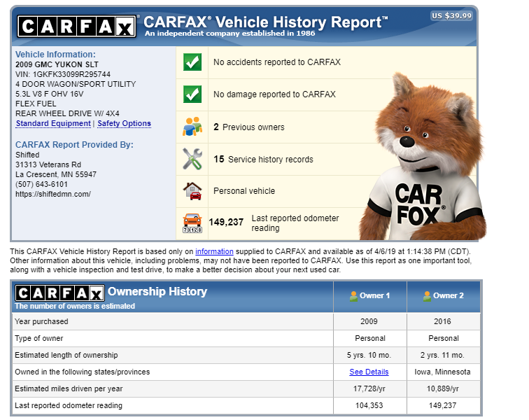
Task: Click the 149,237 odometer value in summary
Action: pos(226,222)
